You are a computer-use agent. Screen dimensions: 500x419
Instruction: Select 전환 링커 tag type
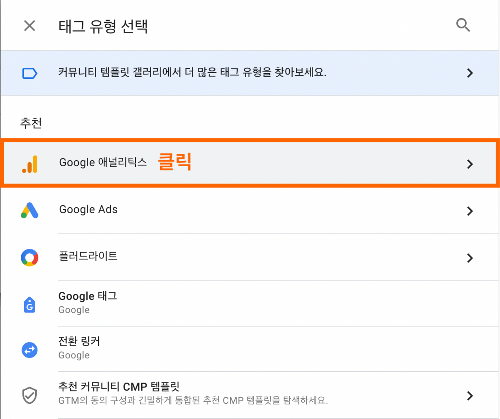250,349
